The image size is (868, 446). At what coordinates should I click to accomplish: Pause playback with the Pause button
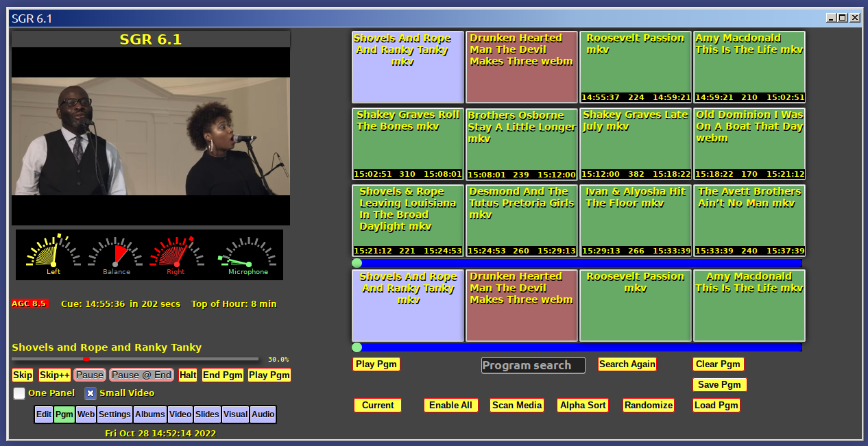(x=90, y=375)
